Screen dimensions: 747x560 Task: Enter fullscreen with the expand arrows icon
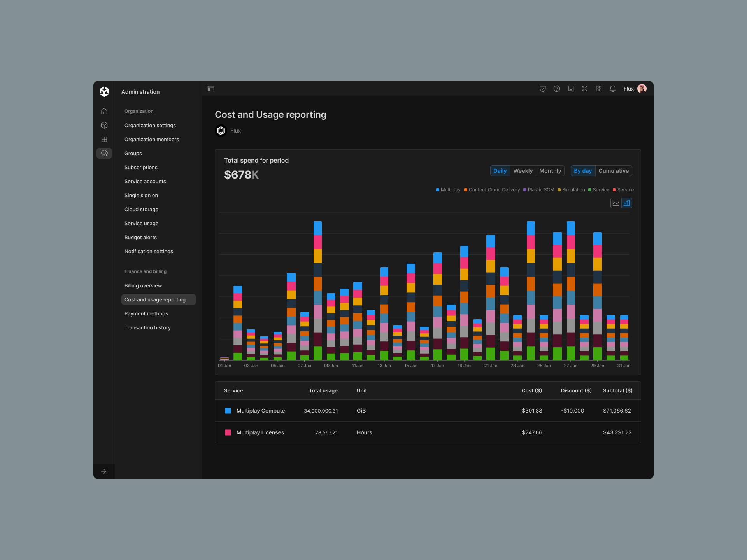click(584, 89)
